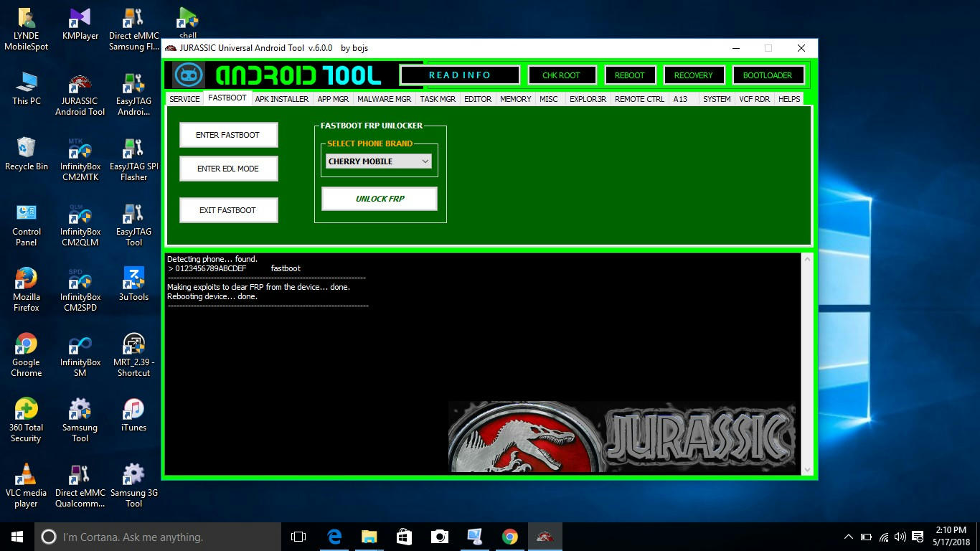Show hidden system tray icons chevron
The width and height of the screenshot is (980, 551).
pos(848,537)
